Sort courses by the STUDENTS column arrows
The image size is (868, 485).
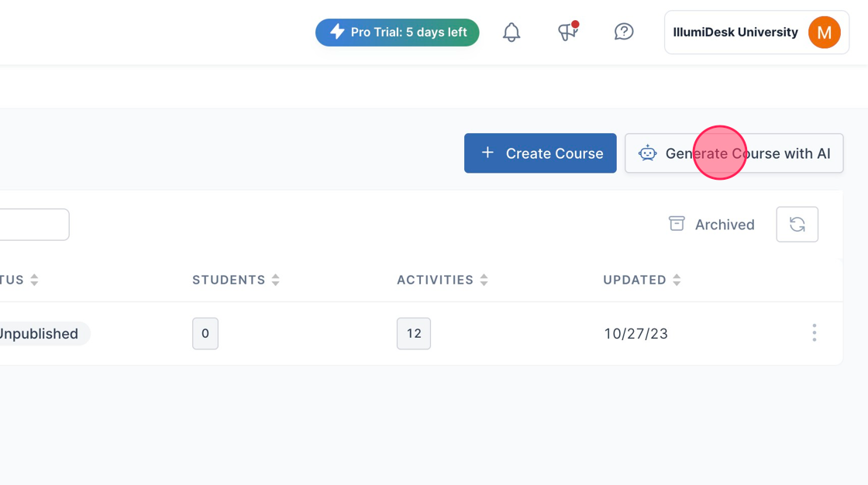tap(276, 280)
